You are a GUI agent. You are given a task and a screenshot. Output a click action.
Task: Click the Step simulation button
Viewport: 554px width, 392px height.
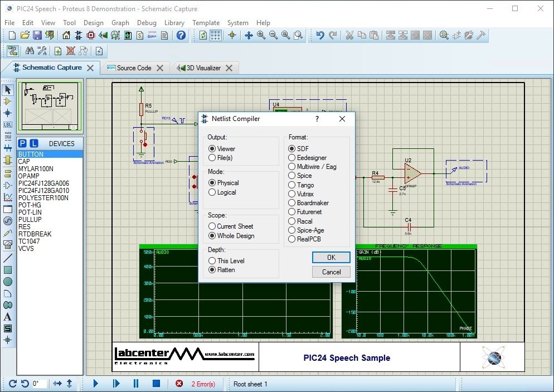pyautogui.click(x=116, y=384)
